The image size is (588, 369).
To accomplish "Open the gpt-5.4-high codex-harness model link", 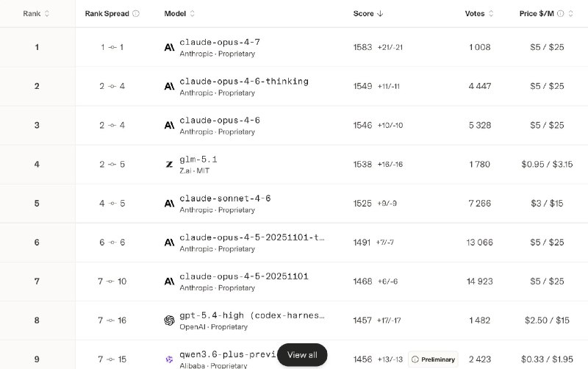I will (251, 315).
